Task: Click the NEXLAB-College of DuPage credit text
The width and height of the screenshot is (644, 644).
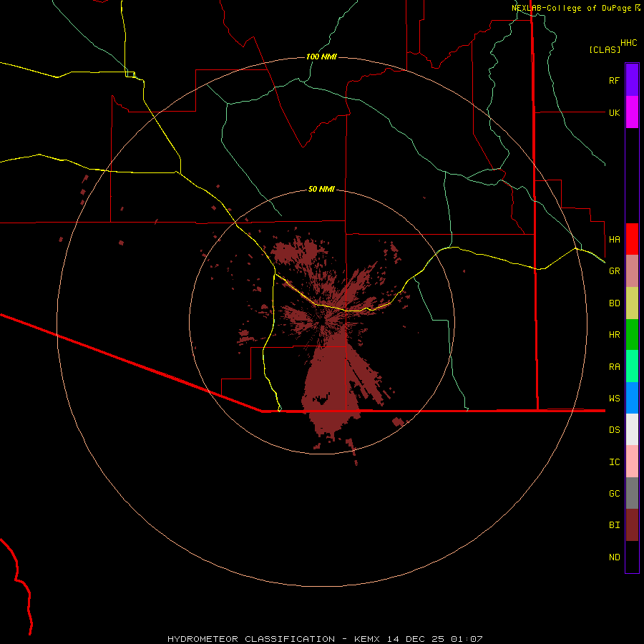Action: (x=572, y=8)
